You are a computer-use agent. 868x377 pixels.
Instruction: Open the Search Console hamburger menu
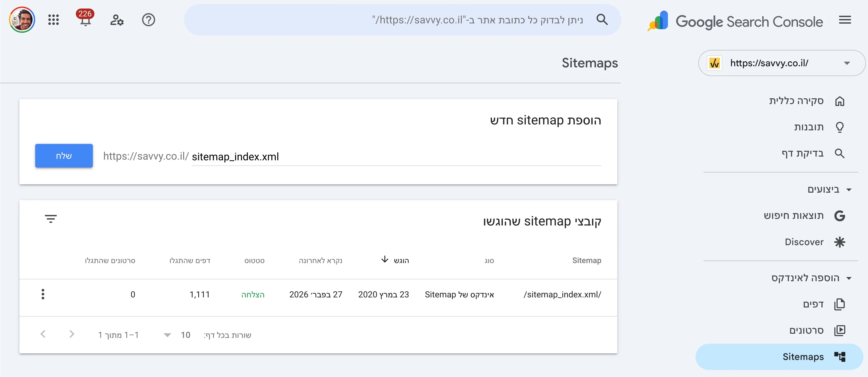pos(845,20)
